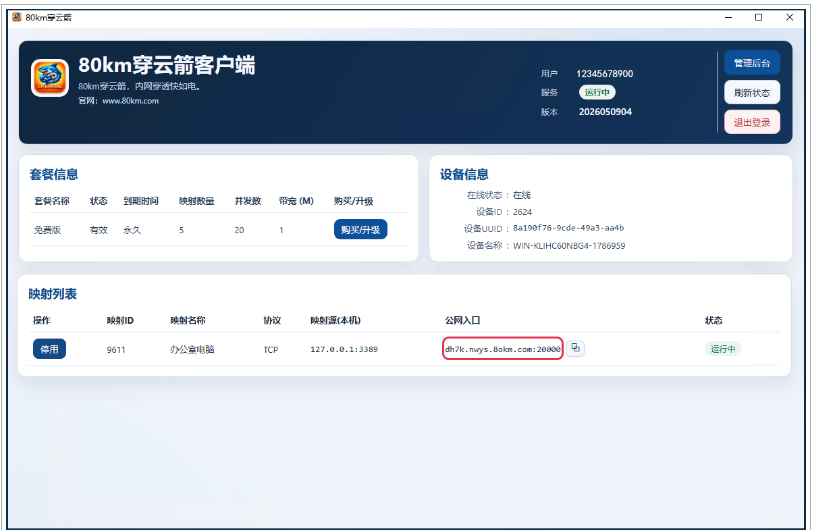Viewport: 814px width, 530px height.
Task: Click the 映射列表 section heading
Action: point(52,294)
